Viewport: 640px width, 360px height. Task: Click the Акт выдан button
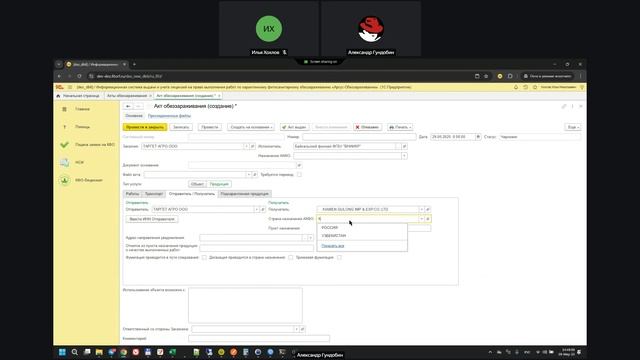click(x=294, y=127)
